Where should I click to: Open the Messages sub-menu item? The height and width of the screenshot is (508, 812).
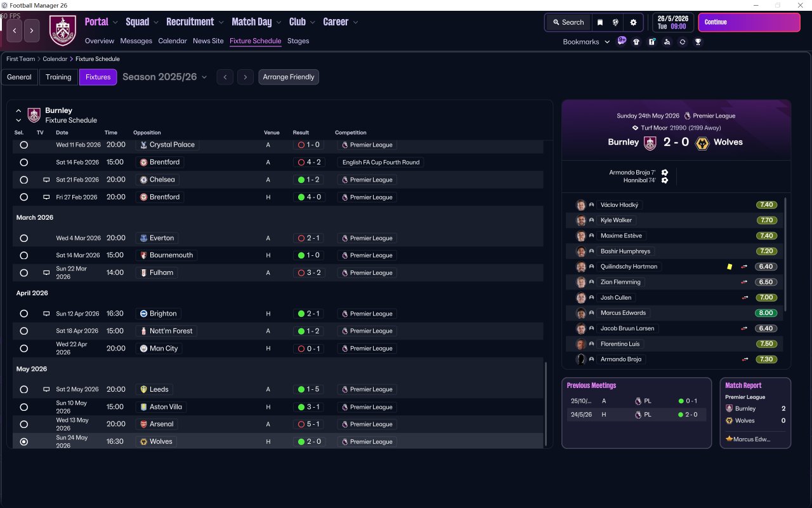click(x=136, y=41)
